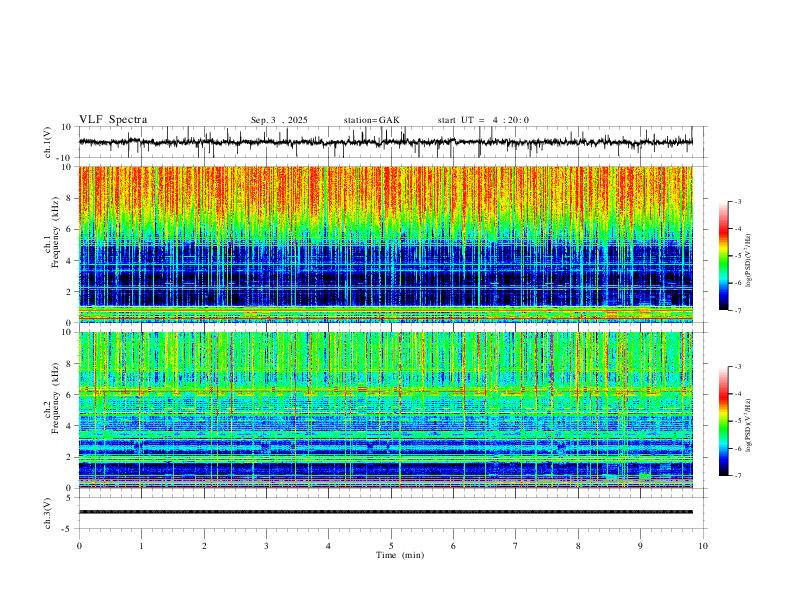
Task: Click the "5" tick on ch.3(V) axis
Action: pyautogui.click(x=69, y=498)
